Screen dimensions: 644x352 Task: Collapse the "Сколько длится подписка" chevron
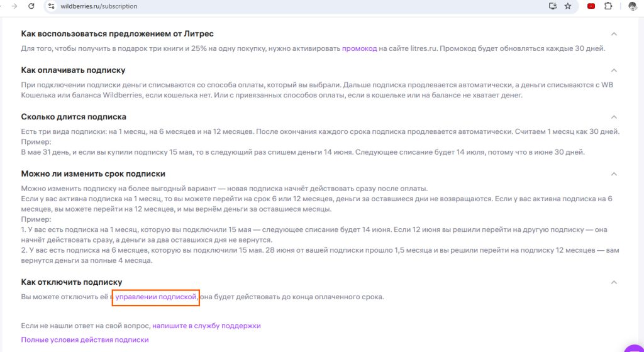(614, 117)
